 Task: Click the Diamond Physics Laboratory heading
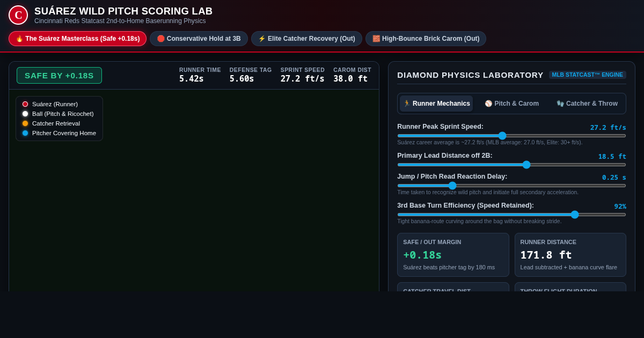pyautogui.click(x=470, y=75)
